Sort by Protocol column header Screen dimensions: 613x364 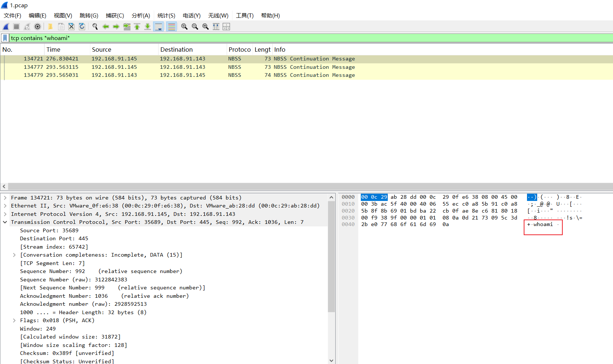(x=240, y=50)
